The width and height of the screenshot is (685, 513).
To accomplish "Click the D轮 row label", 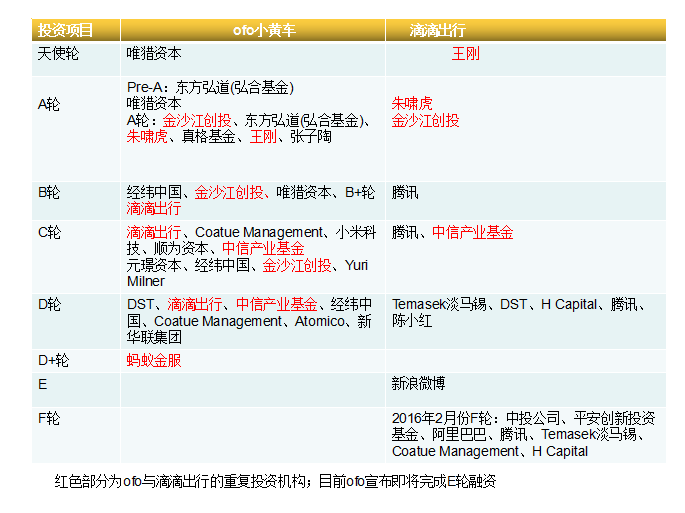I will click(x=49, y=304).
